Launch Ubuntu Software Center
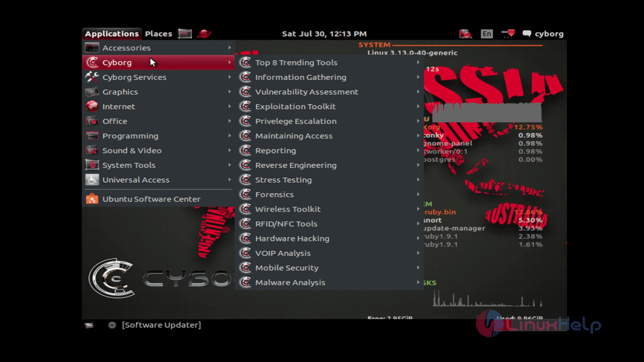Image resolution: width=644 pixels, height=362 pixels. pyautogui.click(x=158, y=199)
